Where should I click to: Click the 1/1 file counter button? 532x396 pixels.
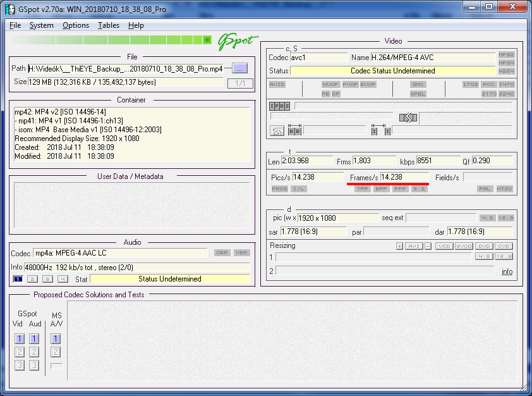(240, 84)
